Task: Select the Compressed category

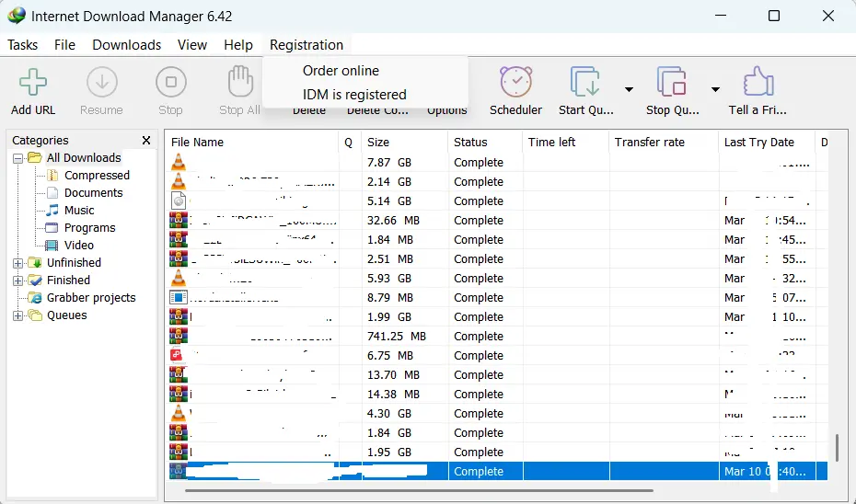Action: pyautogui.click(x=97, y=175)
